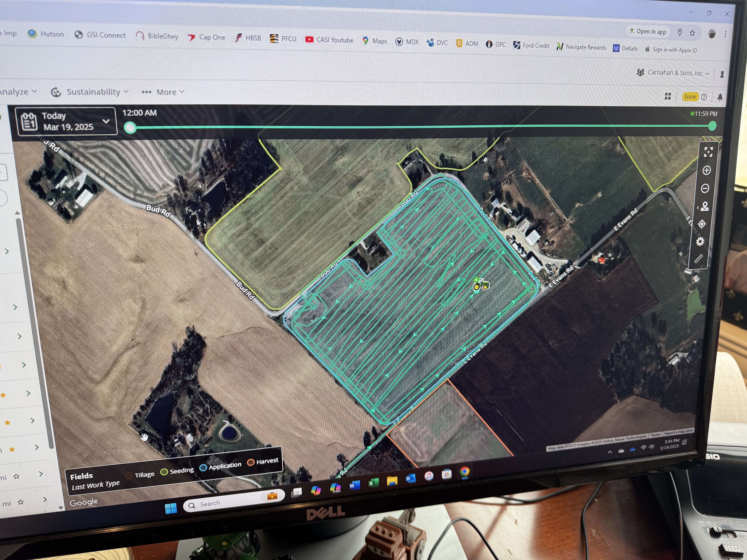Click the system tray volume icon
Viewport: 747px width, 560px height.
651,447
